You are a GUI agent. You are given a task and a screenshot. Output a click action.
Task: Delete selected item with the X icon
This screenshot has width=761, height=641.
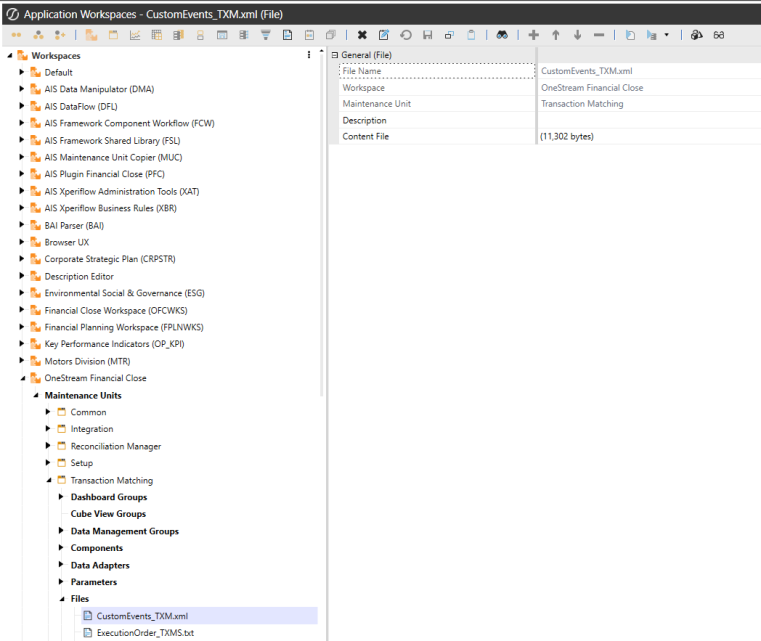coord(362,35)
